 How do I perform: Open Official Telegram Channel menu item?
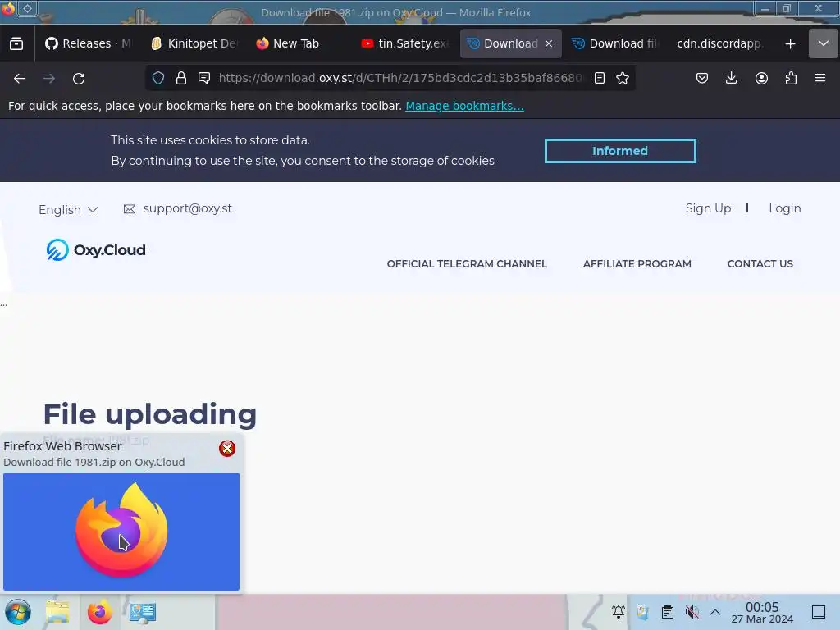coord(467,263)
